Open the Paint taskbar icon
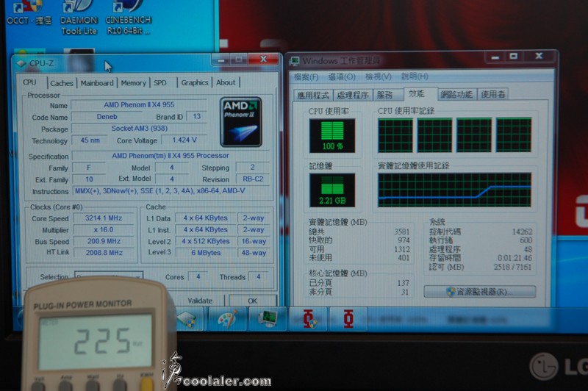The image size is (588, 391). click(x=228, y=319)
